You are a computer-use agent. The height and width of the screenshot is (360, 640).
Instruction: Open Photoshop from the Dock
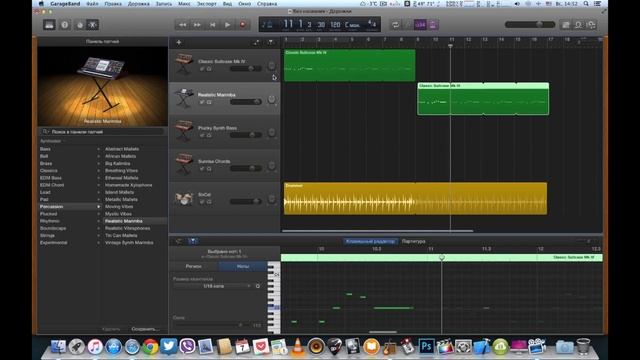[x=426, y=347]
